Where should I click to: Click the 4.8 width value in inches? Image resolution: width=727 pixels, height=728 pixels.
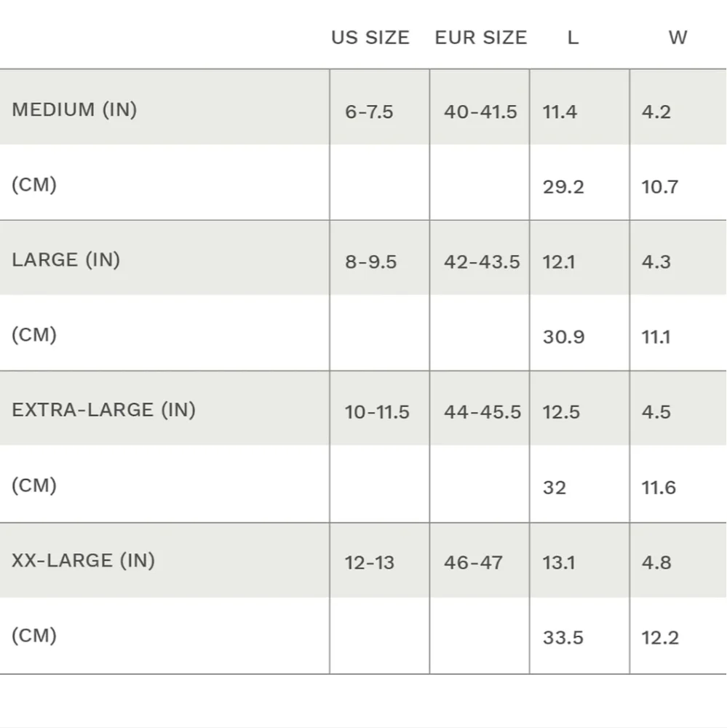[x=656, y=563]
